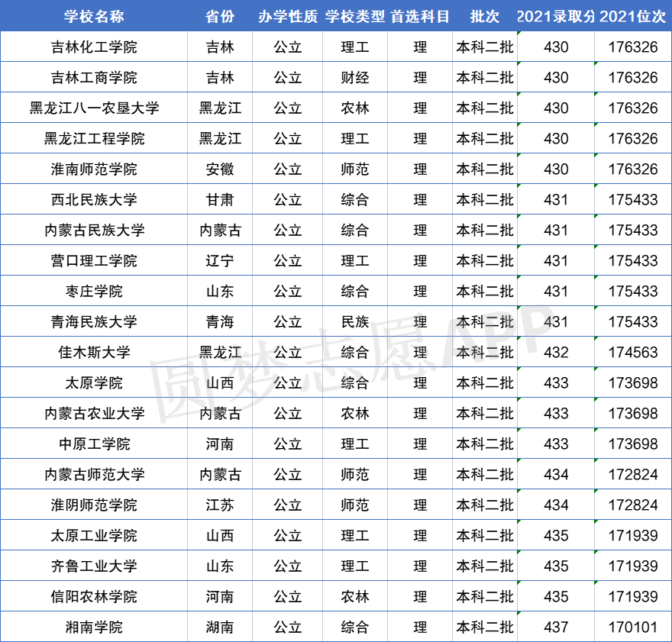Click the 批次 column header

(x=485, y=16)
